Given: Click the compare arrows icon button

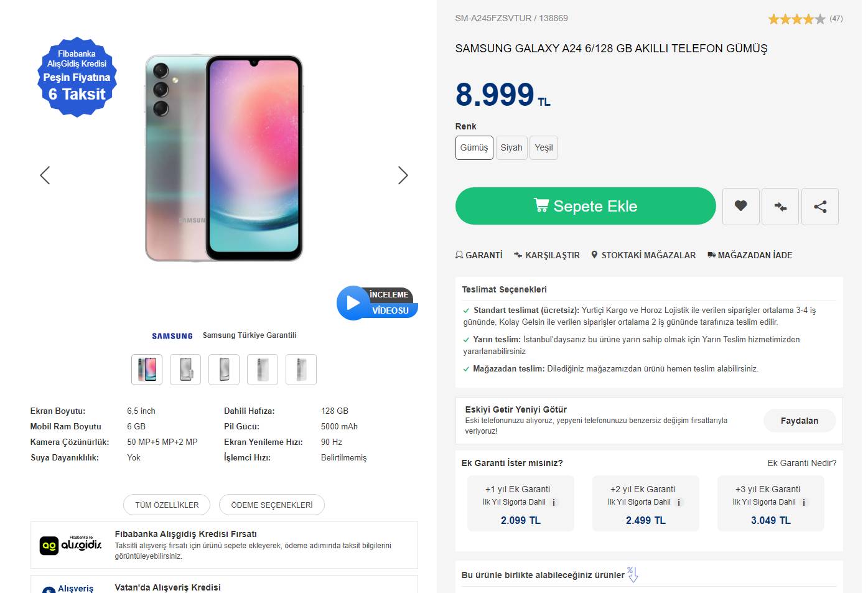Looking at the screenshot, I should point(780,206).
